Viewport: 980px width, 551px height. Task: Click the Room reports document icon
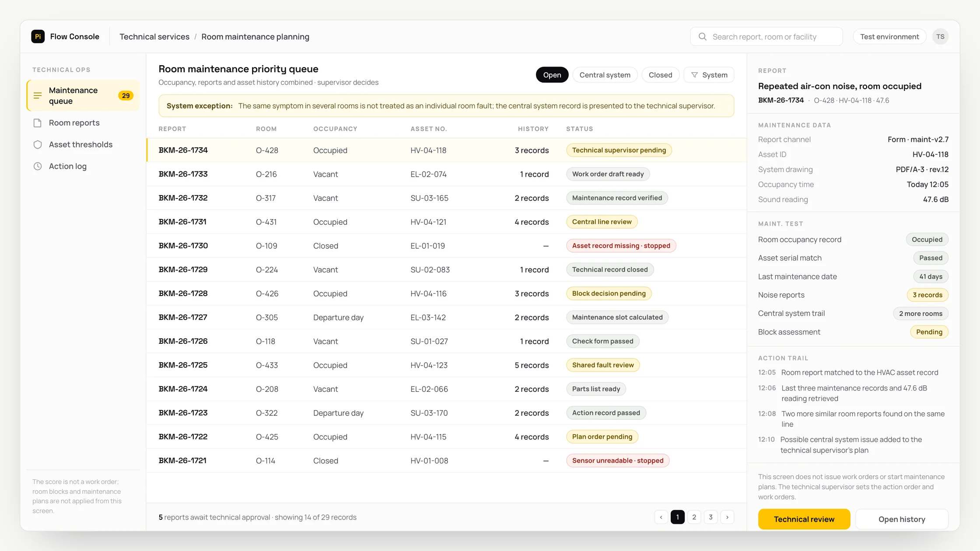(x=38, y=123)
